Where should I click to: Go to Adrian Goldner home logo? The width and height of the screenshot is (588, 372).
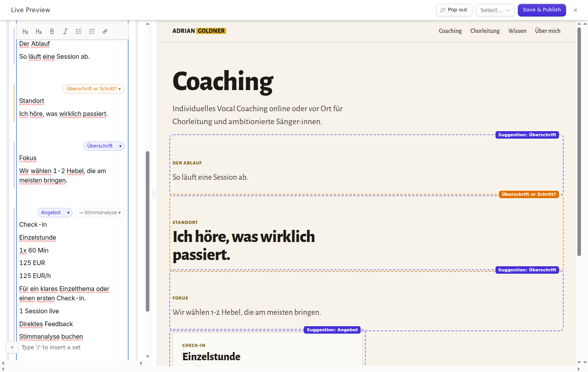click(x=199, y=31)
